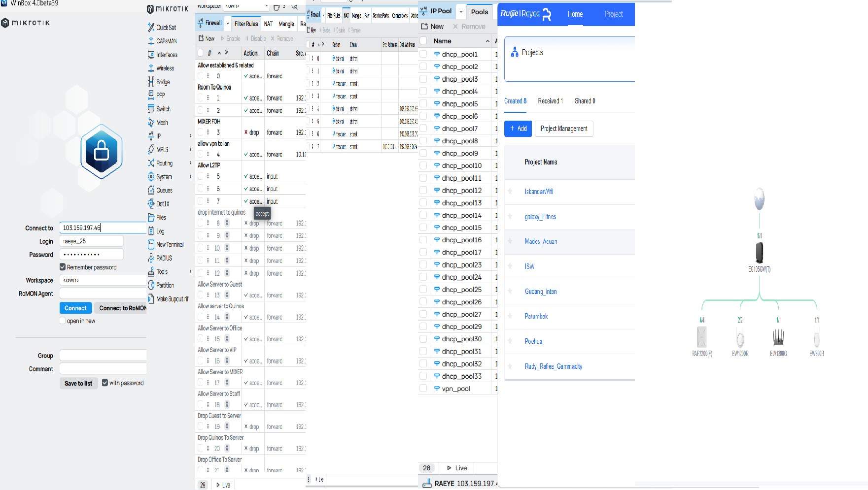Viewport: 868px width, 490px height.
Task: Click Make Supout.rif in the sidebar
Action: 170,299
